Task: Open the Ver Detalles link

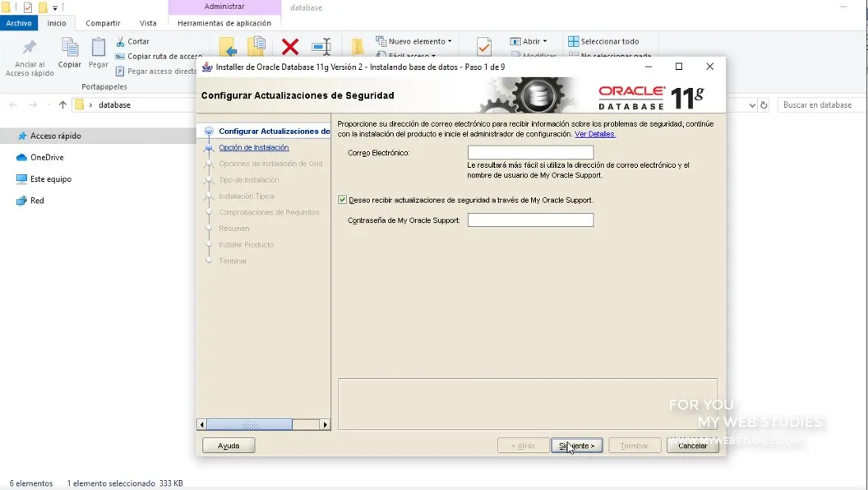Action: pos(594,134)
